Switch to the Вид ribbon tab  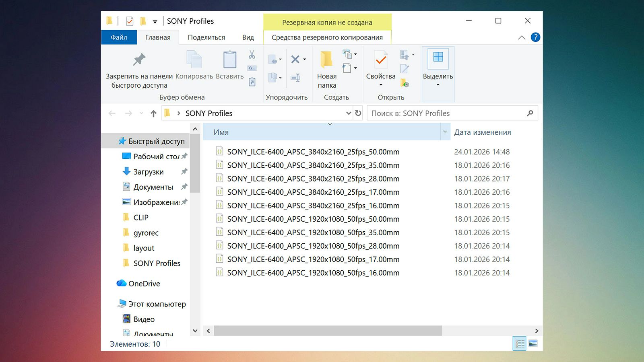coord(248,37)
